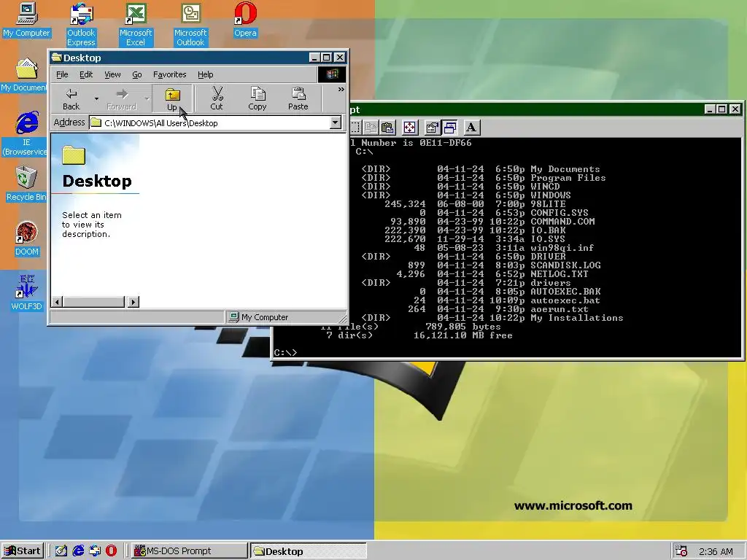Screen dimensions: 747x560
Task: Launch Opera from quick launch bar
Action: click(111, 551)
